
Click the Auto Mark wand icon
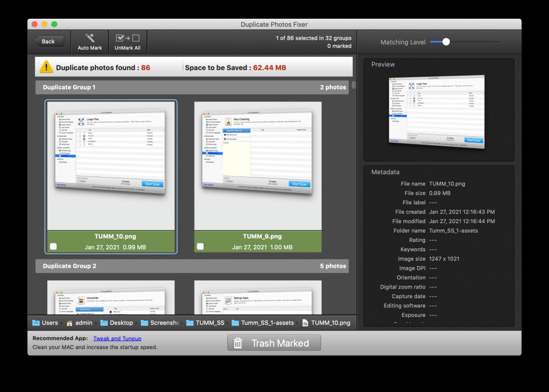tap(90, 38)
